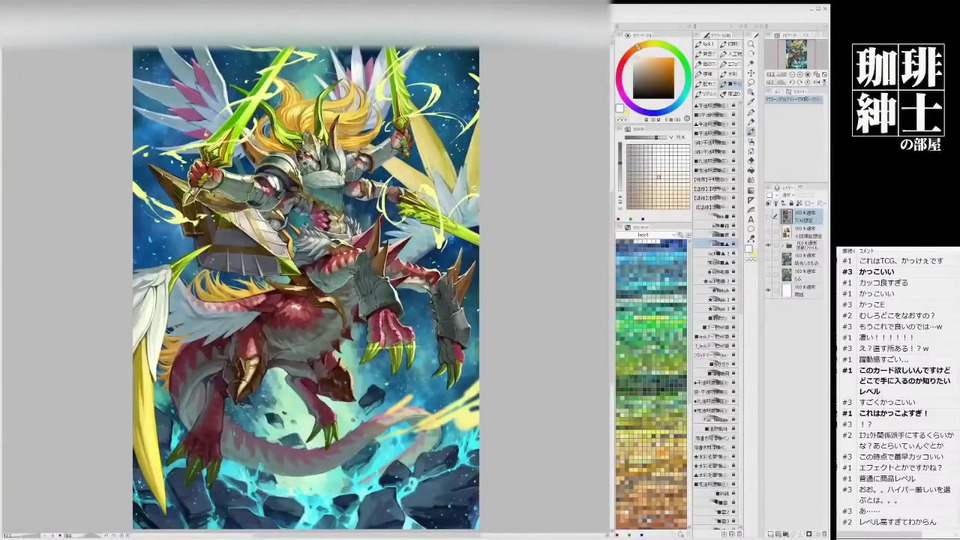The image size is (960, 540).
Task: Select the Eraser tool
Action: 751,161
